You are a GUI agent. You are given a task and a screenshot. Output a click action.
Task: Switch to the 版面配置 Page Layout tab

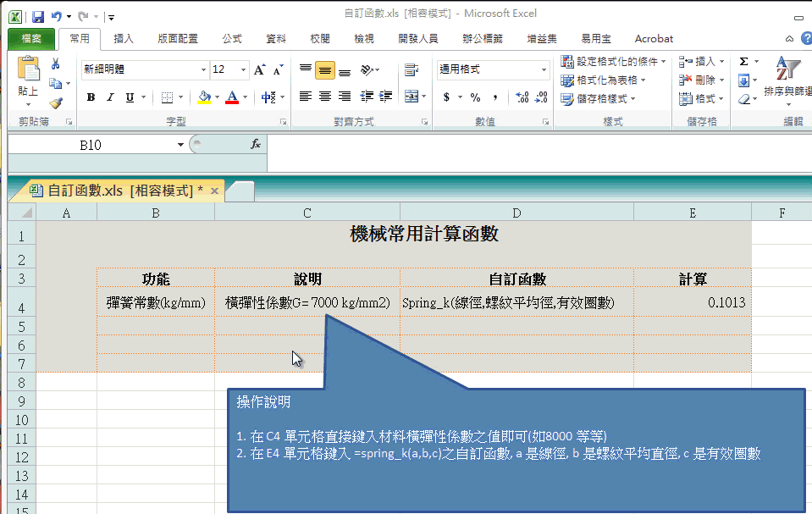point(178,39)
